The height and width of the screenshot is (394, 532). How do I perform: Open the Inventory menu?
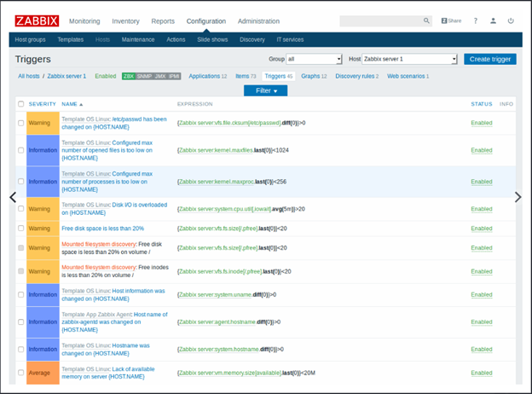125,21
